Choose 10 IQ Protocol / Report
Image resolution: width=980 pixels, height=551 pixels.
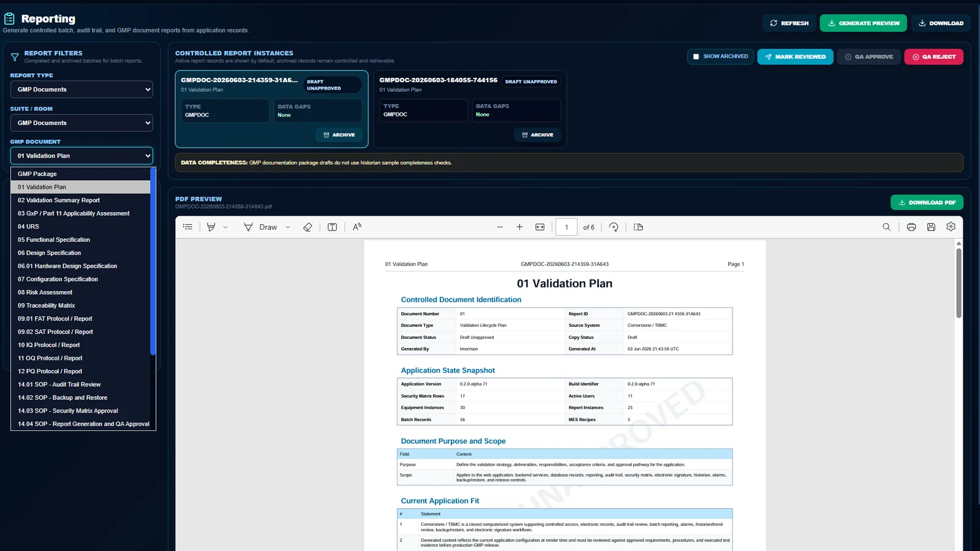80,345
